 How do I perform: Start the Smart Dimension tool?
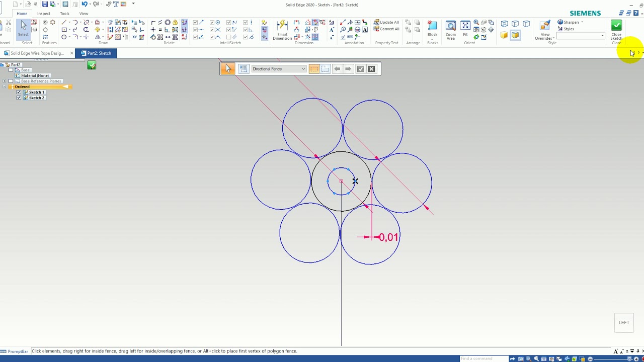[x=282, y=30]
